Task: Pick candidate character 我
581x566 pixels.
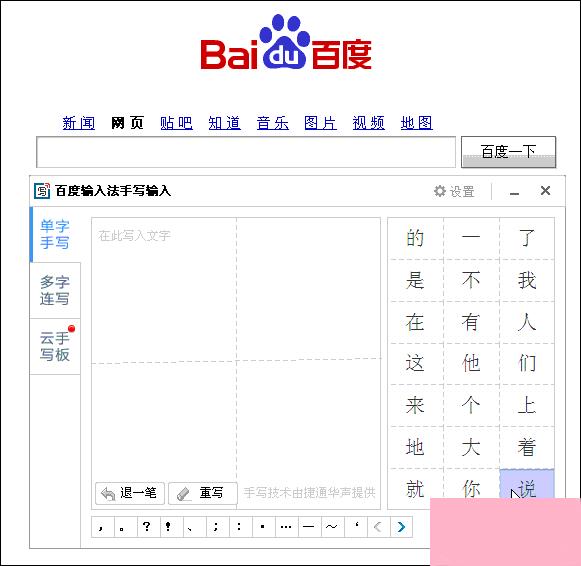Action: [x=527, y=280]
